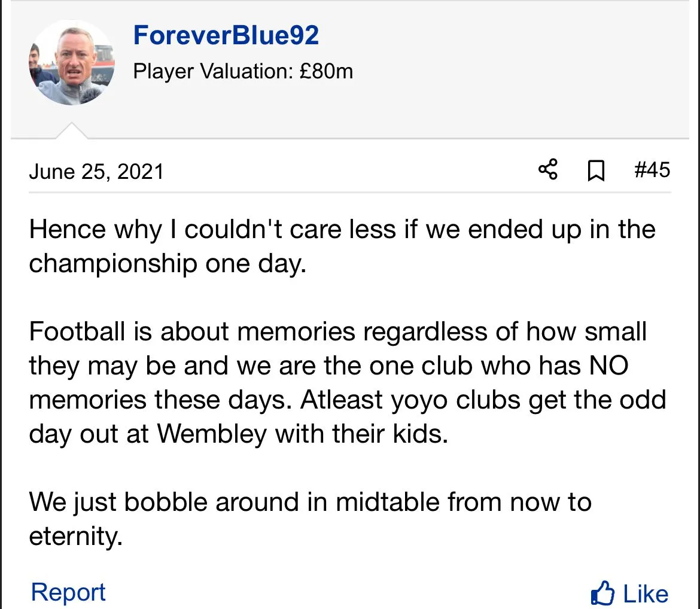This screenshot has height=609, width=700.
Task: Bookmark this post using the bookmark icon
Action: [596, 171]
